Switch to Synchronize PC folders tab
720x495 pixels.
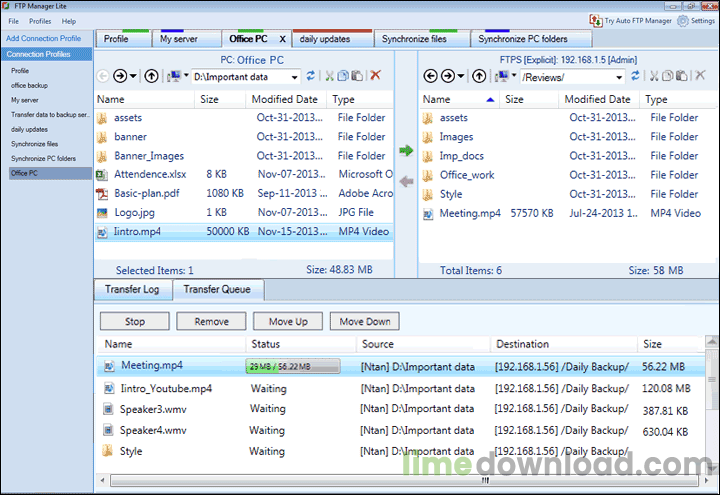(x=531, y=39)
